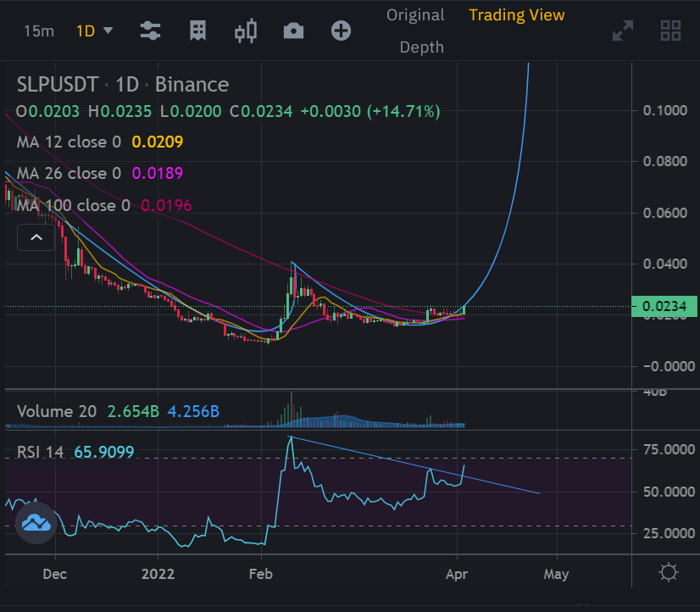Click the 0.0234 current price label
700x612 pixels.
tap(664, 306)
